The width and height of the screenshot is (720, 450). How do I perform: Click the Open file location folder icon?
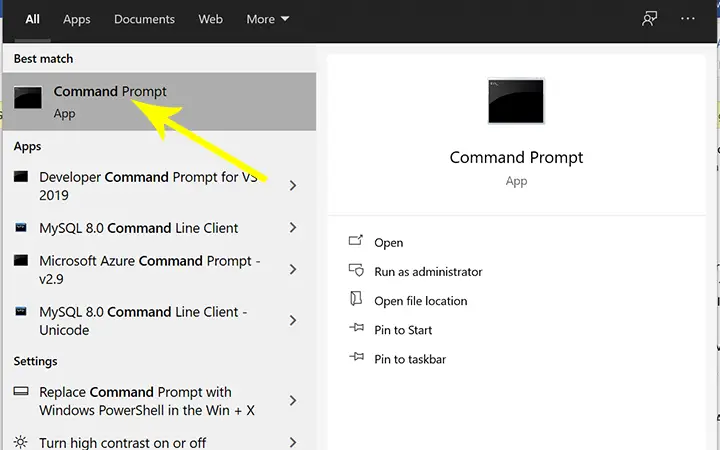pyautogui.click(x=356, y=299)
